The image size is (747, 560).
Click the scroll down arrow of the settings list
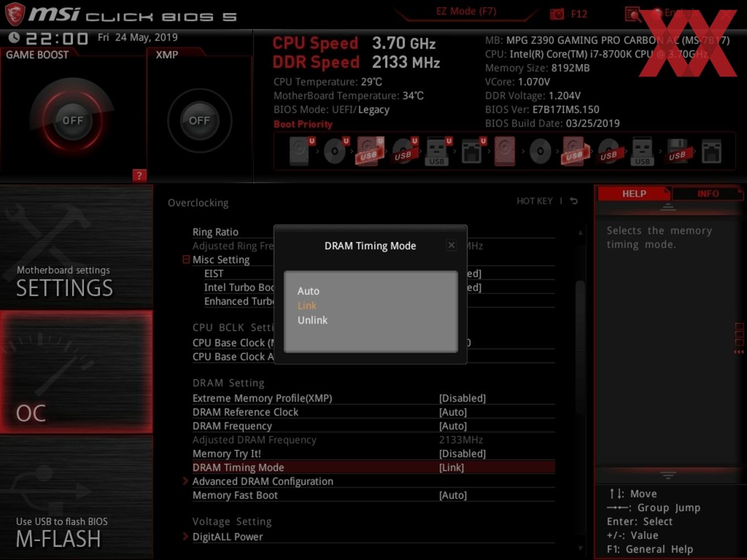click(581, 548)
